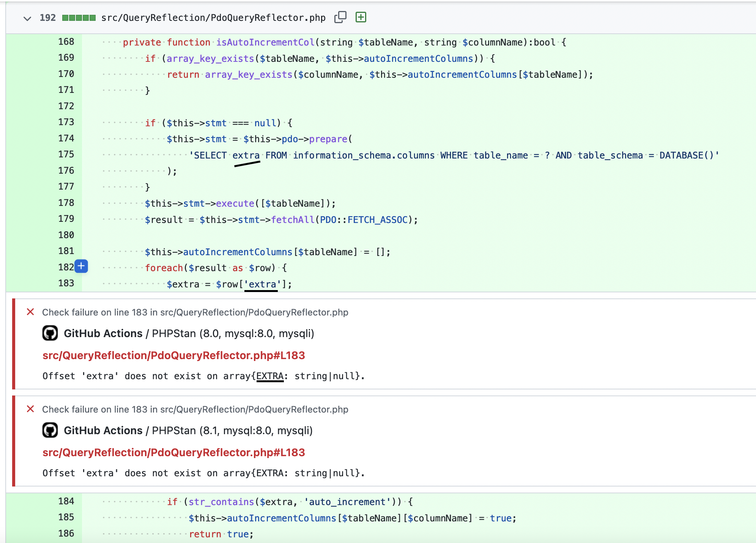756x543 pixels.
Task: Click line number 183
Action: pos(66,283)
